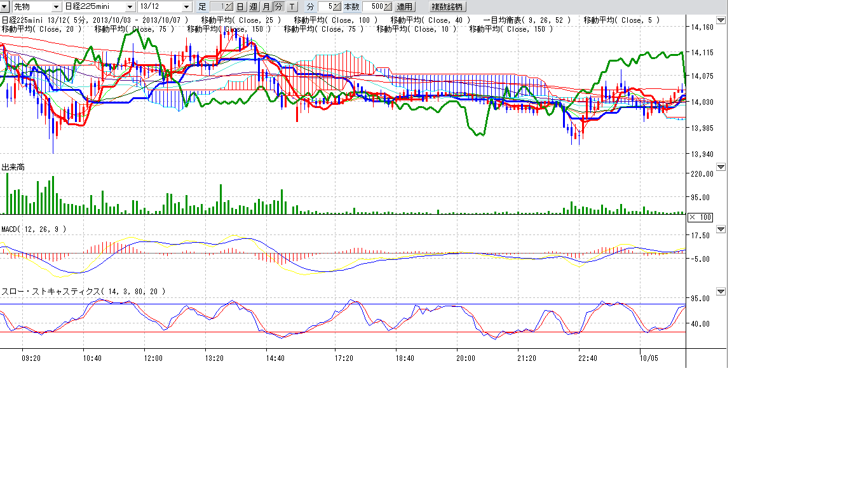Click the minutes interval spinner next to 5
The height and width of the screenshot is (488, 868).
pyautogui.click(x=337, y=6)
